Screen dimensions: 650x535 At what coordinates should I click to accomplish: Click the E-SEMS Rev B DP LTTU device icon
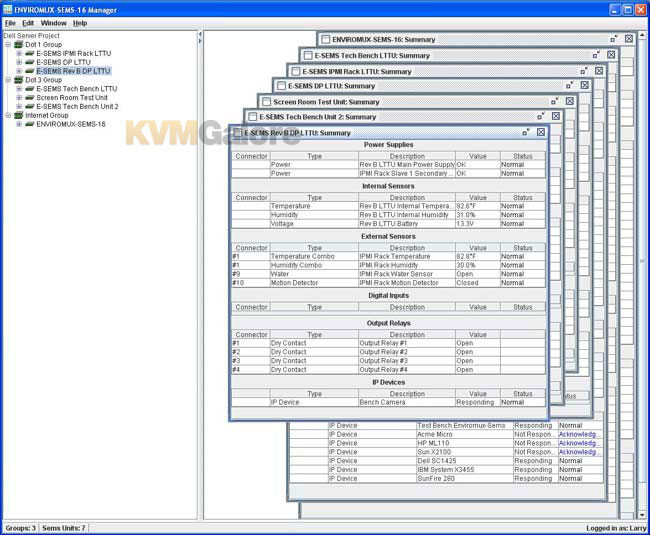pyautogui.click(x=29, y=71)
